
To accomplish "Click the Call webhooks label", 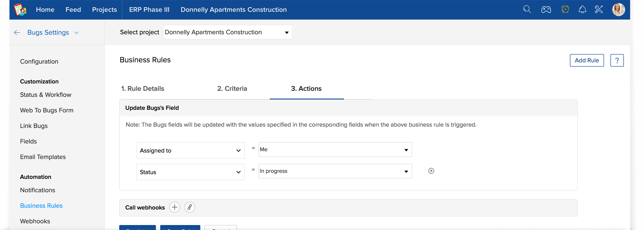I will click(x=145, y=207).
